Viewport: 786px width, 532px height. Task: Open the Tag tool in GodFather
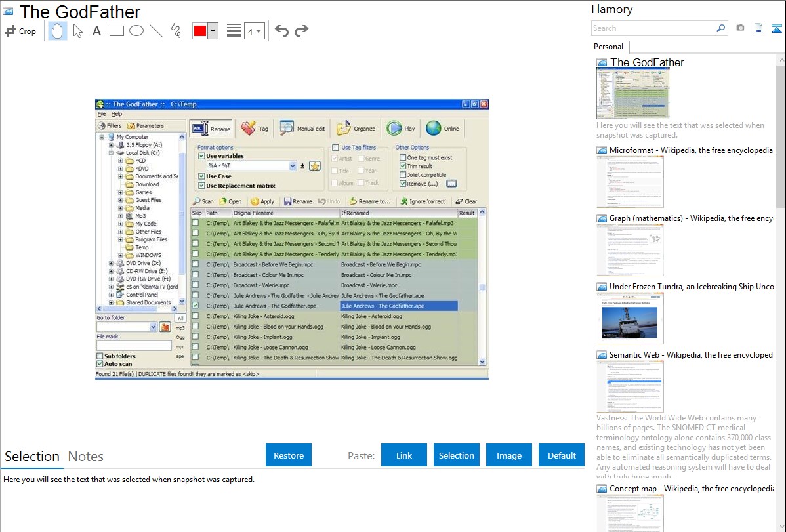(x=255, y=129)
